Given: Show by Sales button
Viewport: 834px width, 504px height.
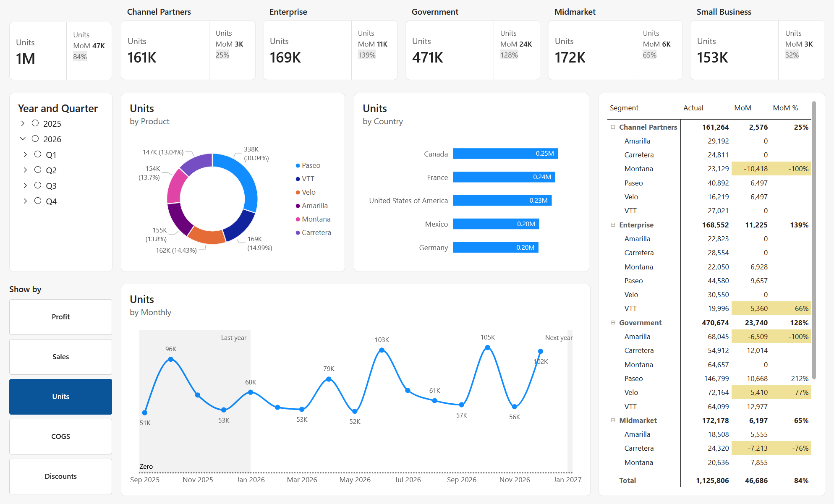Looking at the screenshot, I should 60,357.
